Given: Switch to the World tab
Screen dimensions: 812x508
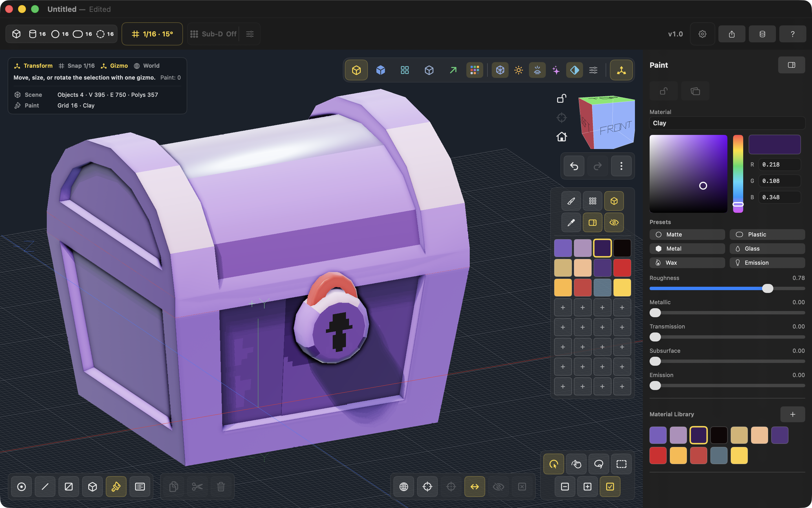Looking at the screenshot, I should click(147, 66).
